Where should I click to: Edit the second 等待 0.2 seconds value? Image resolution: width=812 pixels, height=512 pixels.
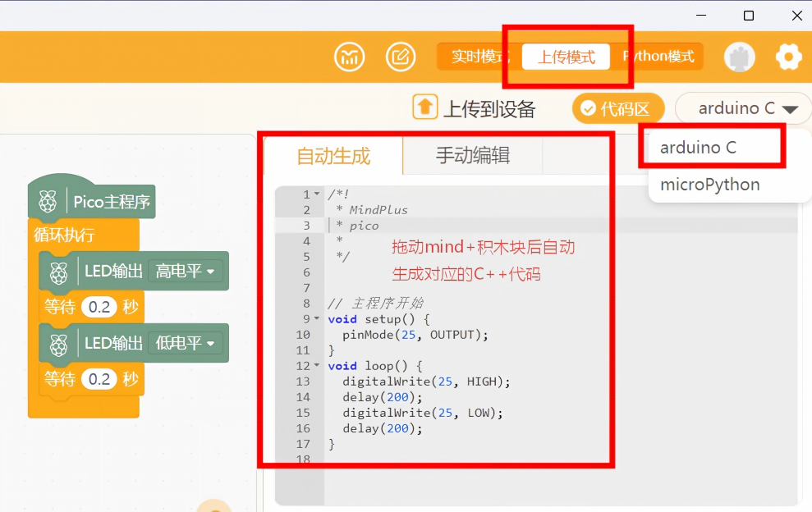click(x=99, y=379)
